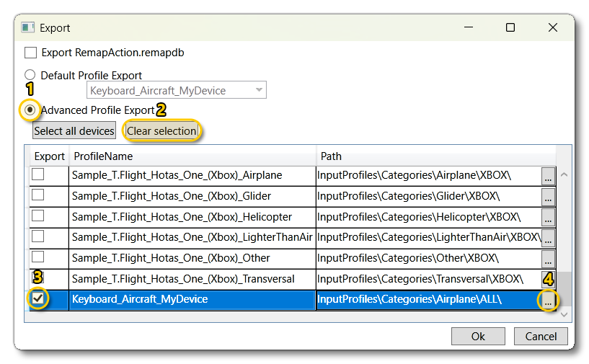Click the scrollbar down arrow in list

(x=564, y=314)
